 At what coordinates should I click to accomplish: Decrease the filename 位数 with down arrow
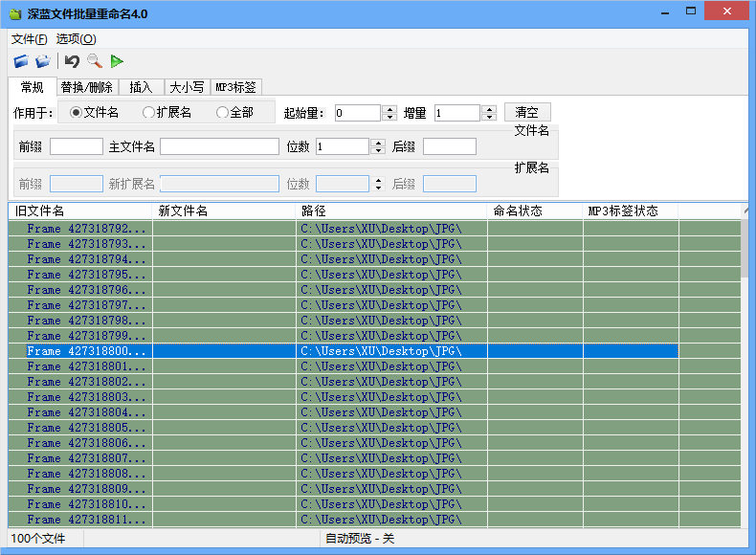click(379, 150)
